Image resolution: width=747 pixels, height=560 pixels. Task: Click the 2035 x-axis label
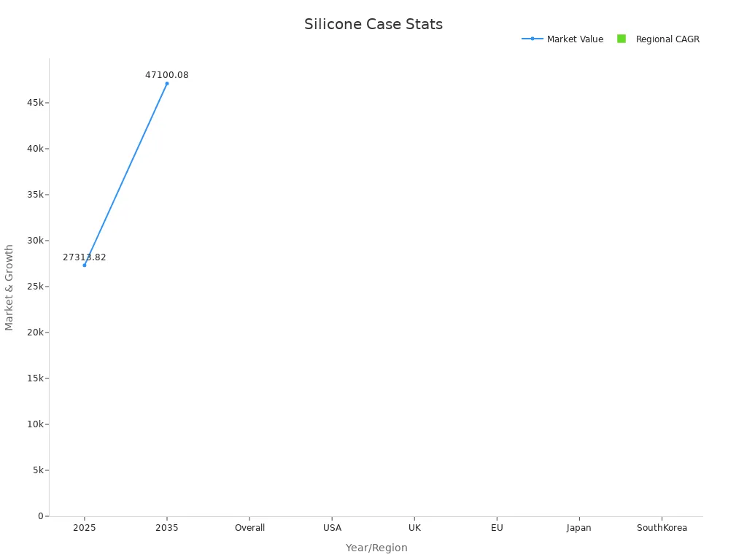[167, 528]
